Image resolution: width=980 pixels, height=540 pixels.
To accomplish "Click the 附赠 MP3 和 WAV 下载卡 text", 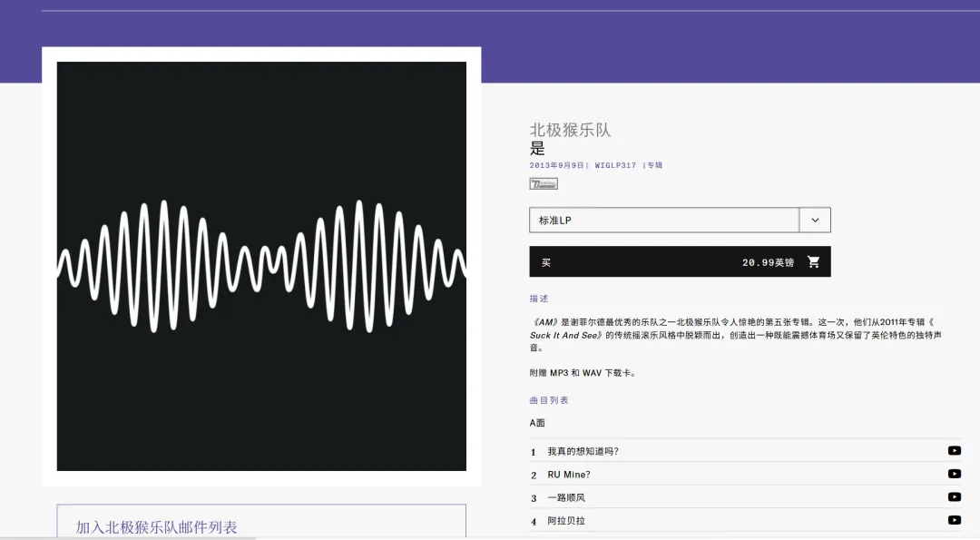I will pyautogui.click(x=583, y=373).
